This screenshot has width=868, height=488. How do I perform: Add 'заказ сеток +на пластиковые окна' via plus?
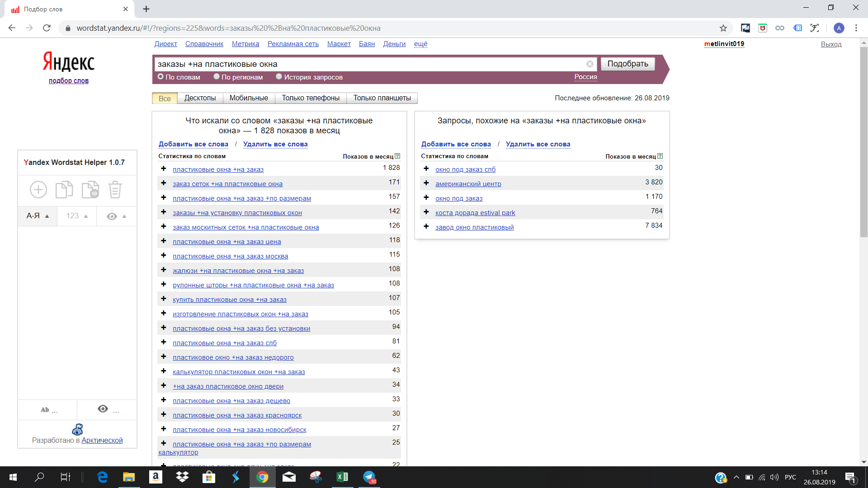coord(164,183)
